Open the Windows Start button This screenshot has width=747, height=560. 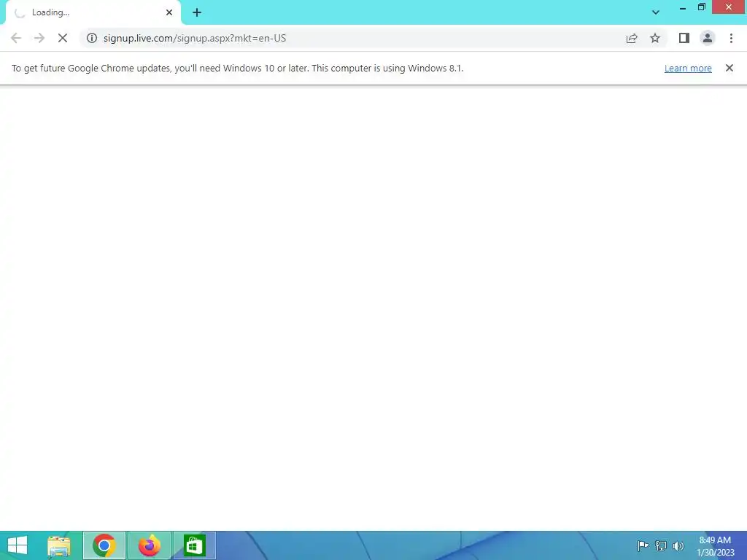[x=18, y=545]
